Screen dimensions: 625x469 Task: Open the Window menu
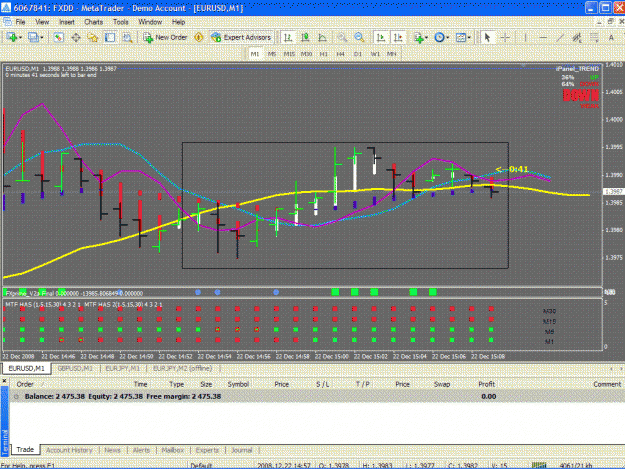point(150,22)
